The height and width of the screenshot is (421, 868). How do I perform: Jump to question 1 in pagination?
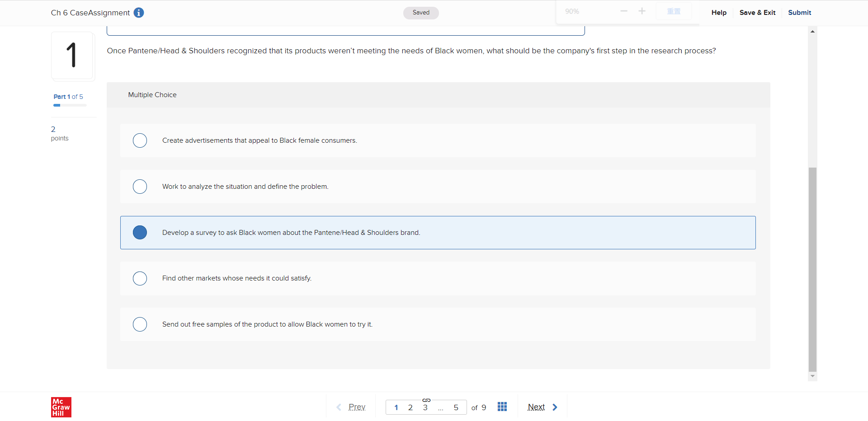pos(396,407)
